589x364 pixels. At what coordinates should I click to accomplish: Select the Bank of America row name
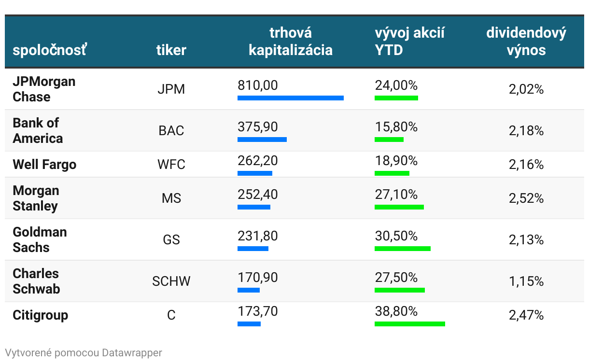pos(38,130)
